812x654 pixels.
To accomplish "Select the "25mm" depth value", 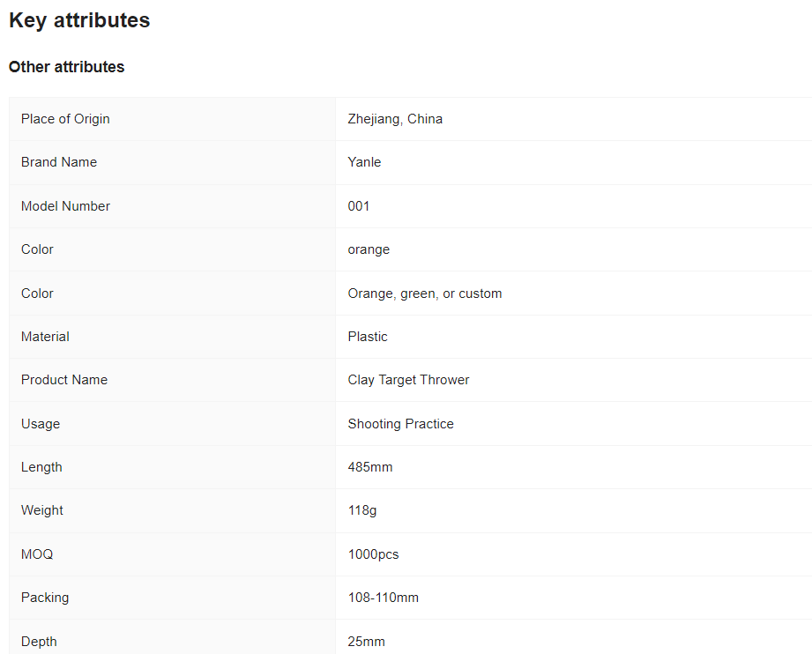I will pyautogui.click(x=366, y=642).
